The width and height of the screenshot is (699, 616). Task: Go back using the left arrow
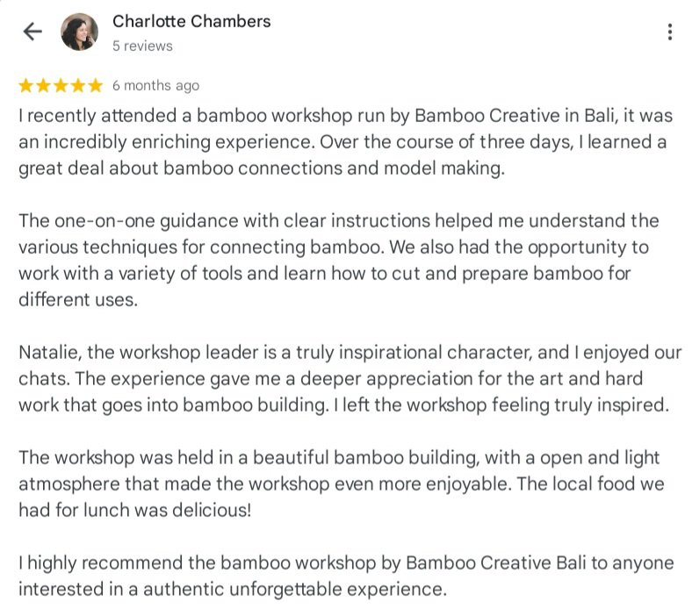tap(32, 32)
